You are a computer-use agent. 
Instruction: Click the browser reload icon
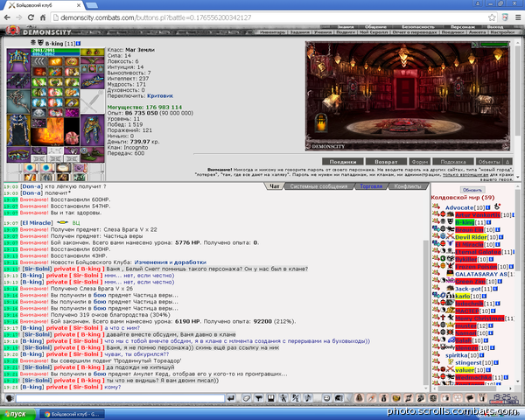(31, 17)
